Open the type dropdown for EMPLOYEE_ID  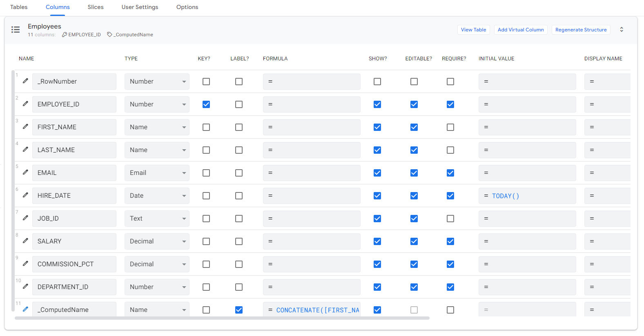[x=157, y=104]
